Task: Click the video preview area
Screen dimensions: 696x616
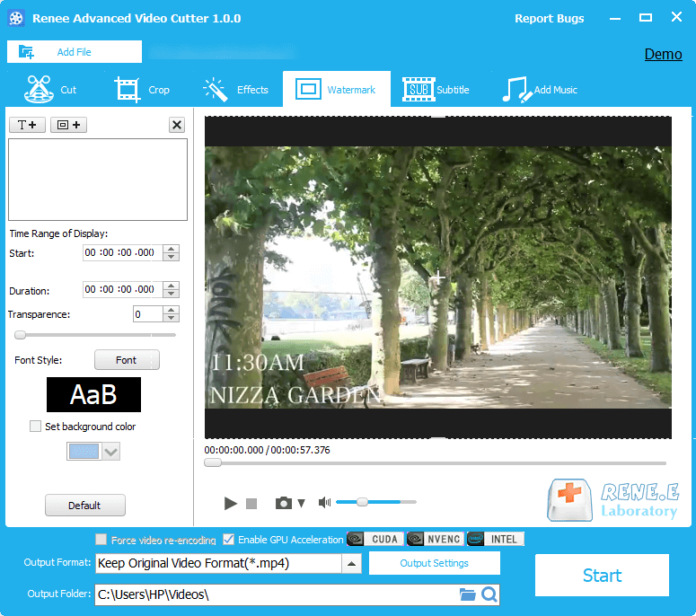Action: 438,277
